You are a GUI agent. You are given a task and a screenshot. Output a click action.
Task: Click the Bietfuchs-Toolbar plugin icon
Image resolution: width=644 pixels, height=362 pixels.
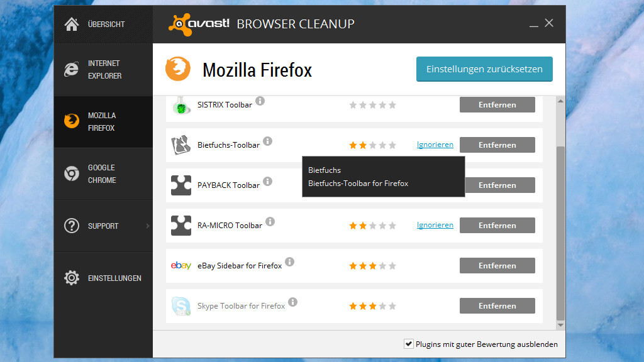click(x=181, y=145)
